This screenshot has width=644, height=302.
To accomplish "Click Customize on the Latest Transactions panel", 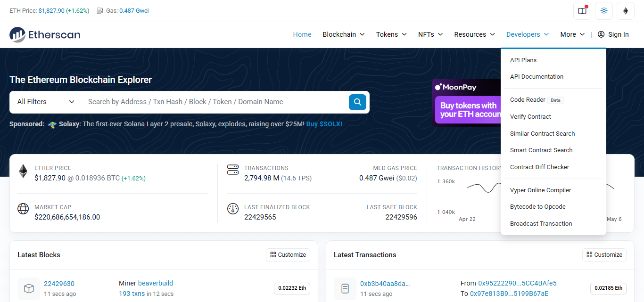I will point(604,254).
